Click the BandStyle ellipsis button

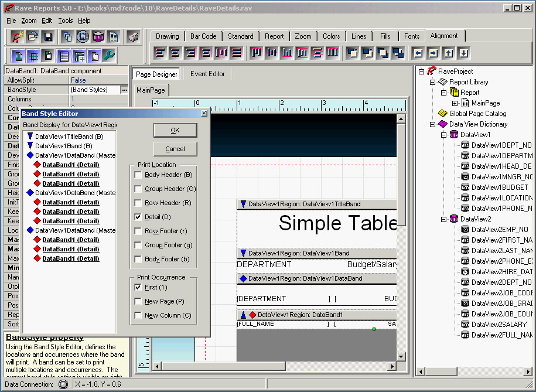(124, 90)
